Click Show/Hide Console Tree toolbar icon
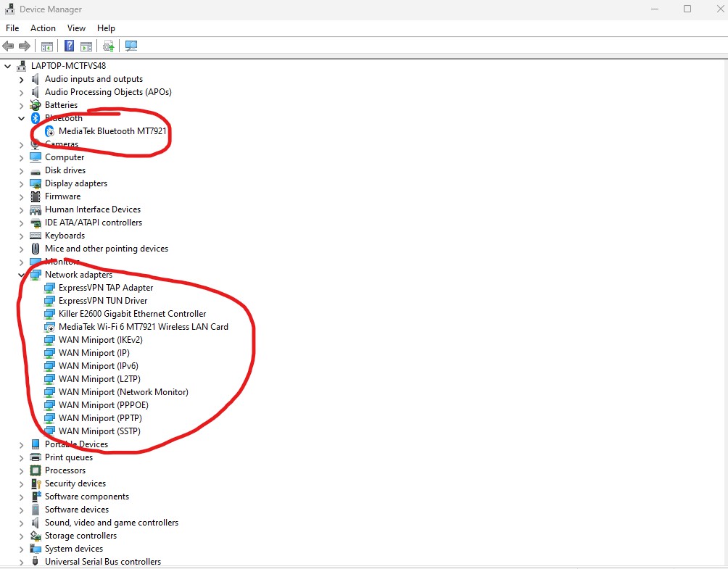Image resolution: width=728 pixels, height=569 pixels. pos(47,46)
